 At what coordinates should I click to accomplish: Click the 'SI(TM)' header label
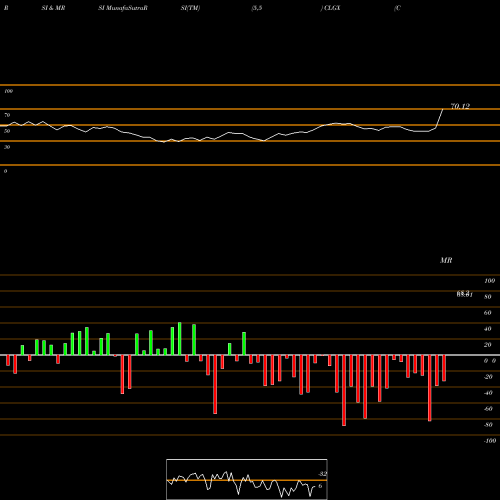(x=190, y=8)
